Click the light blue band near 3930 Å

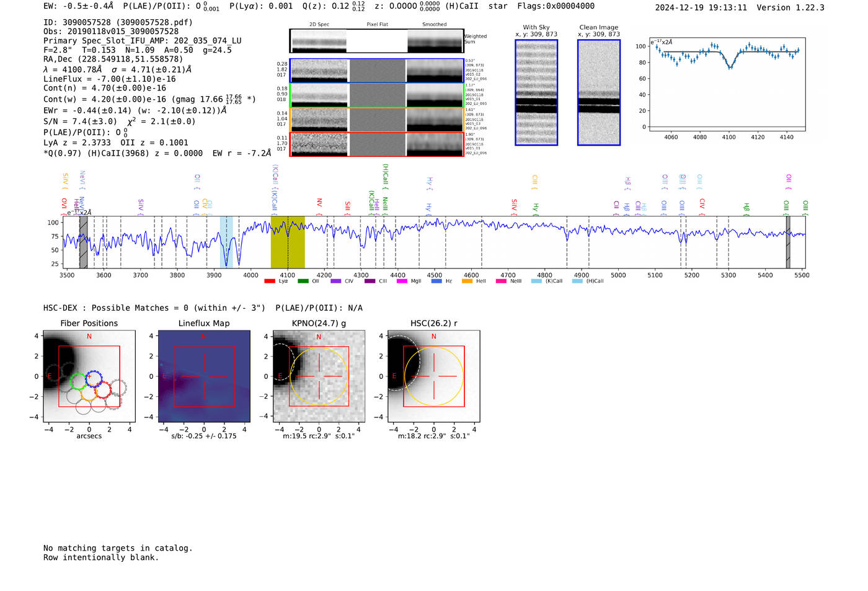pos(227,242)
